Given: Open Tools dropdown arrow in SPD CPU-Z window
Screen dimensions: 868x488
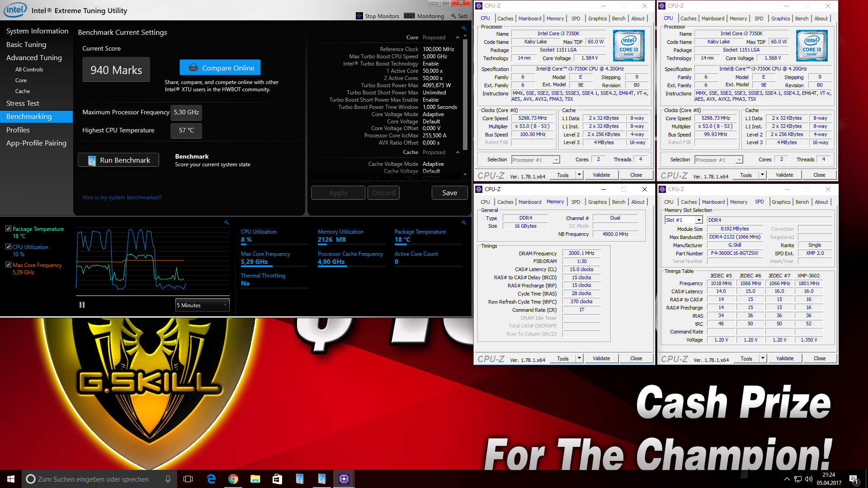Looking at the screenshot, I should (762, 358).
